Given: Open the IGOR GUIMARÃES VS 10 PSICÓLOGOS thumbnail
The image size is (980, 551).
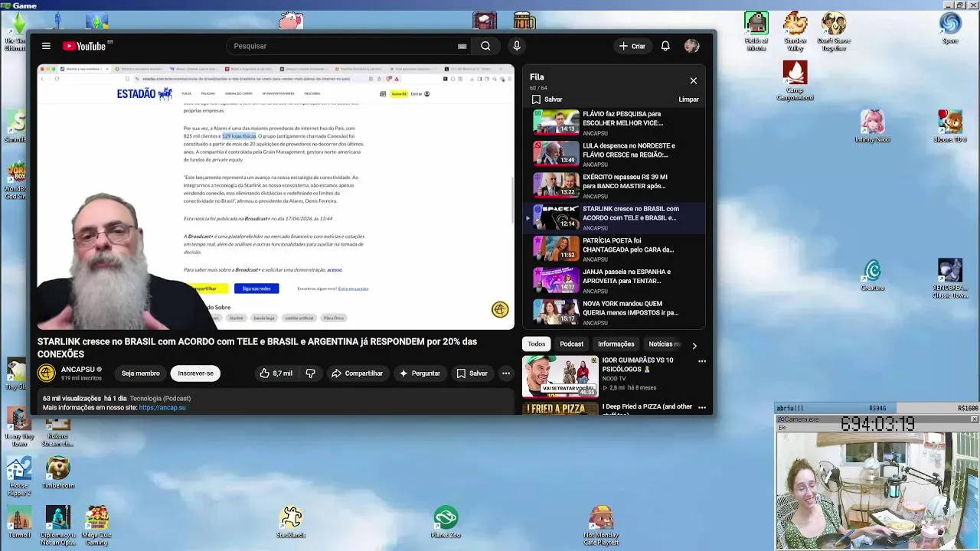Looking at the screenshot, I should [x=560, y=377].
